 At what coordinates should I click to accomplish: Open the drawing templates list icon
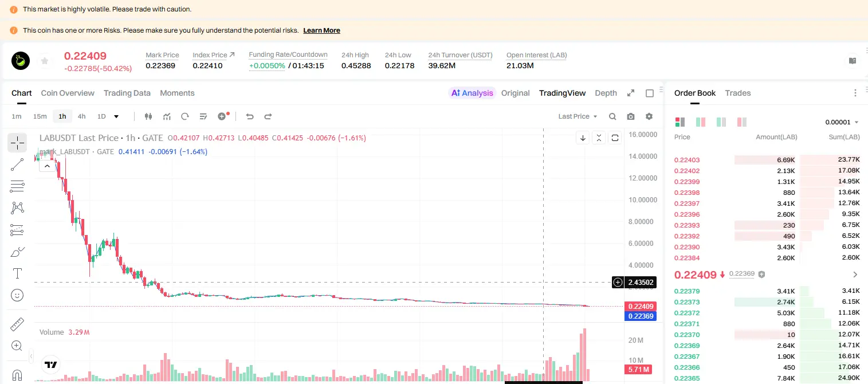coord(203,116)
